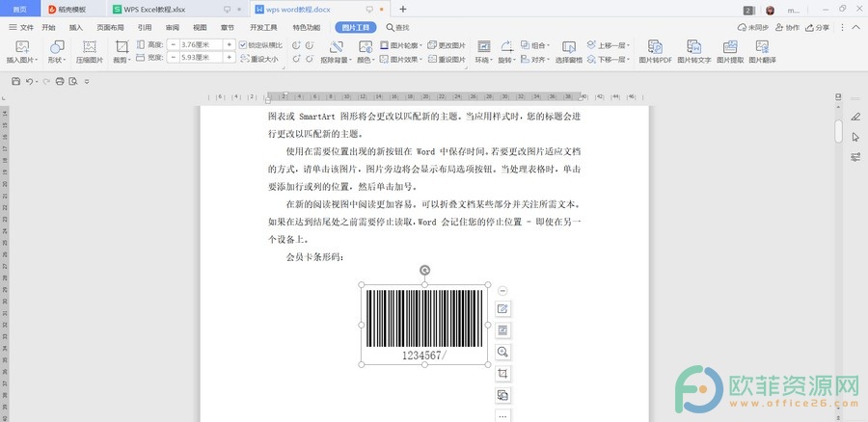Image resolution: width=868 pixels, height=422 pixels.
Task: Open the Send Backward (下移一层) dropdown
Action: [x=609, y=59]
